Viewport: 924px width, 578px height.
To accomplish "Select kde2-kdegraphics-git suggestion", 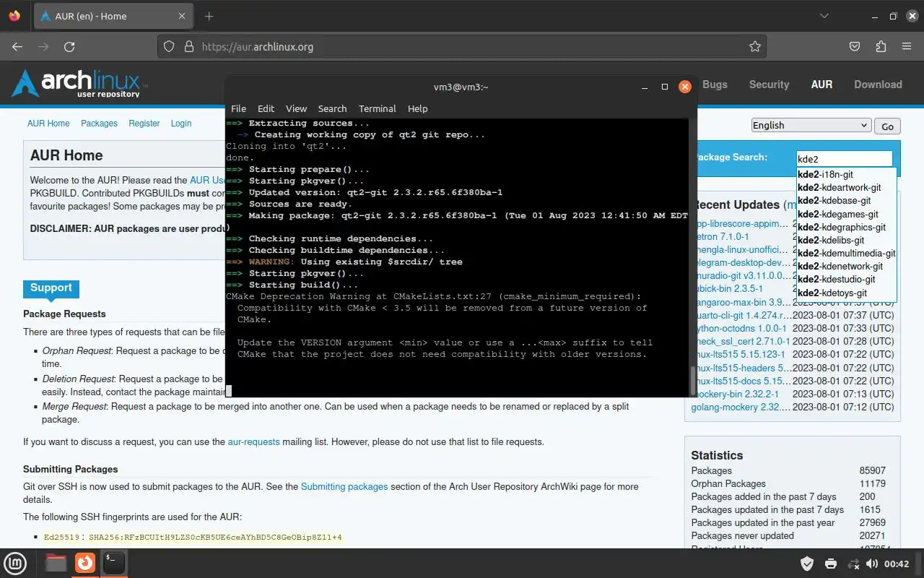I will 846,227.
